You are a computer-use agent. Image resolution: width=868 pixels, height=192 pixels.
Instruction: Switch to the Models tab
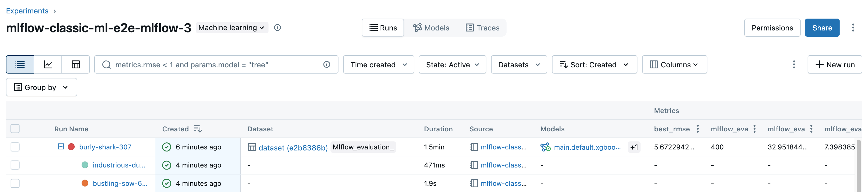pos(431,28)
